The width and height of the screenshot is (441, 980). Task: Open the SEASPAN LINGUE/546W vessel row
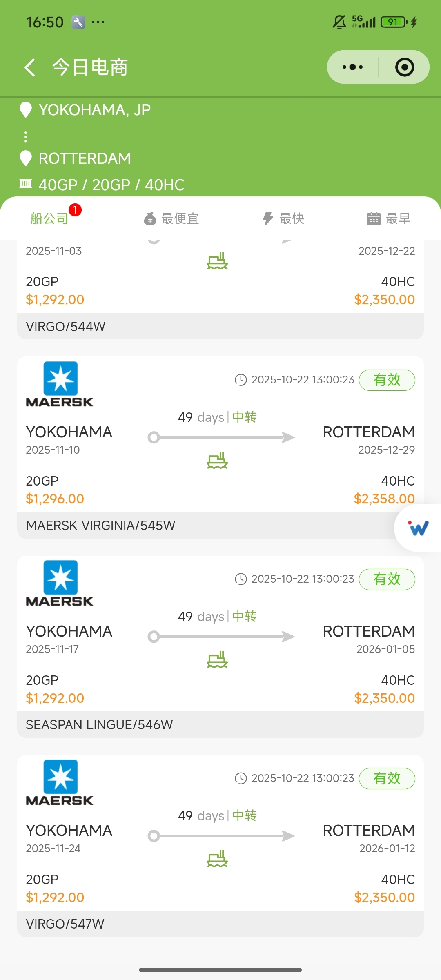220,724
